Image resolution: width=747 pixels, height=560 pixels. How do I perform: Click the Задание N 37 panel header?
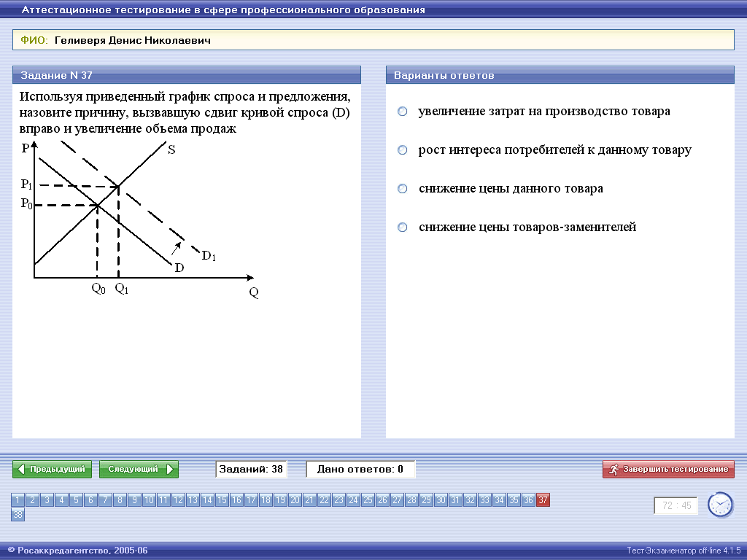point(187,75)
